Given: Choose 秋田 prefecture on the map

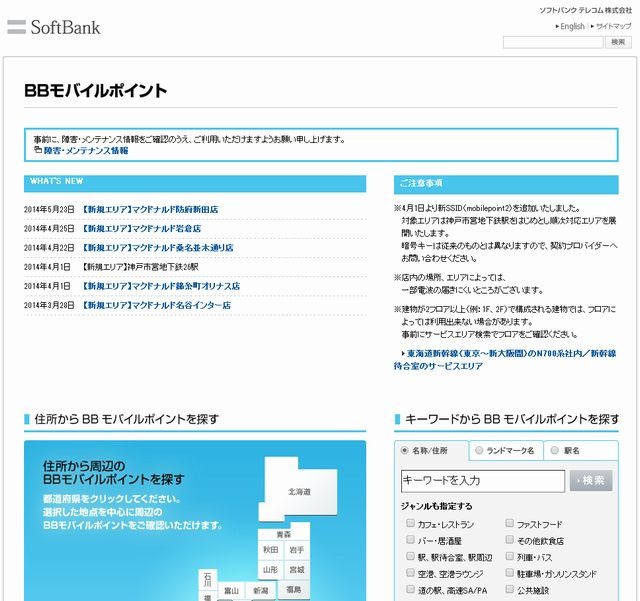Looking at the screenshot, I should coord(271,550).
